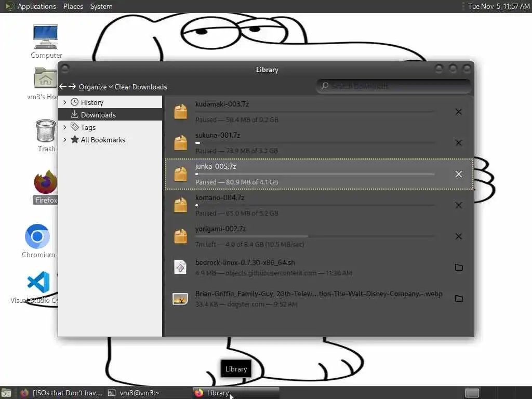The width and height of the screenshot is (532, 399).
Task: Show Brian-Griffin webp file in folder
Action: coord(459,299)
